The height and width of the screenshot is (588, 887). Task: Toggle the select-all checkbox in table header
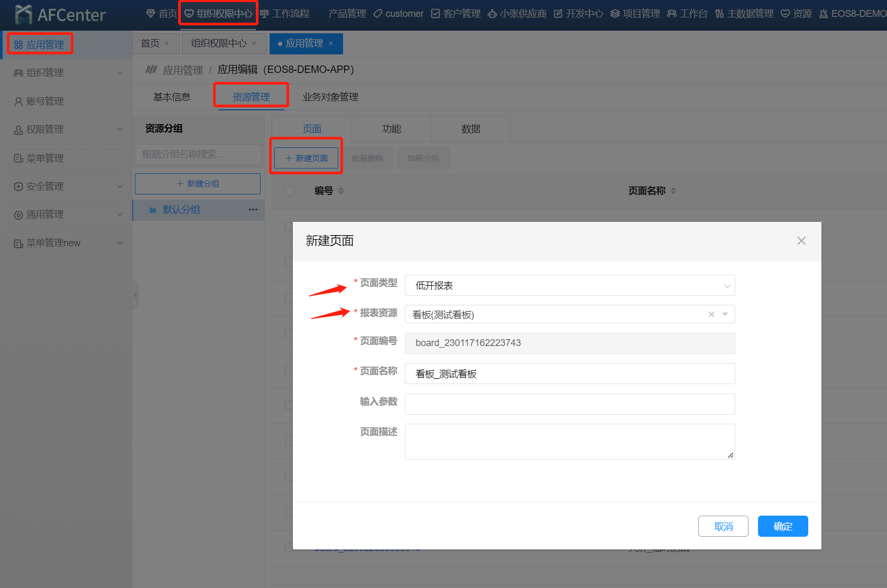pos(289,191)
